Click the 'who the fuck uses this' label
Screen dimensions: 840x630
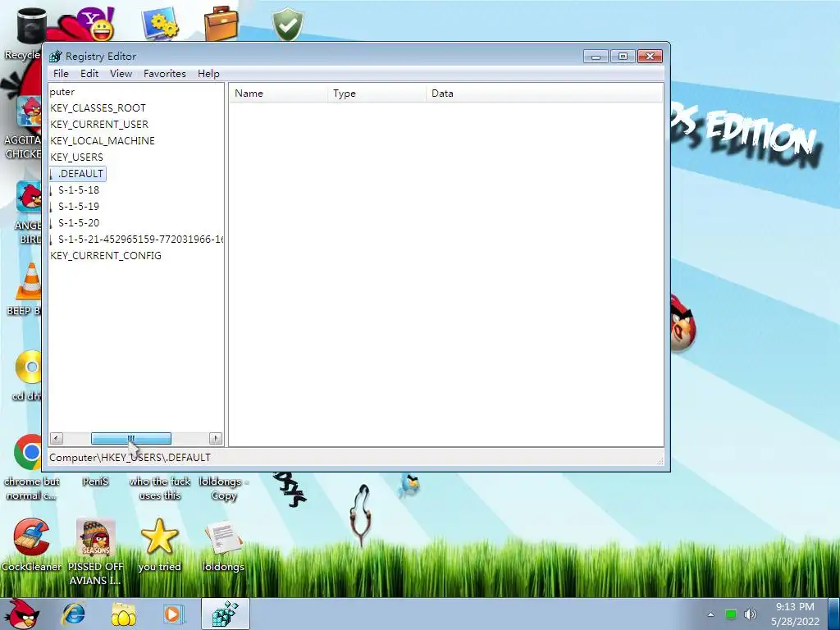160,488
